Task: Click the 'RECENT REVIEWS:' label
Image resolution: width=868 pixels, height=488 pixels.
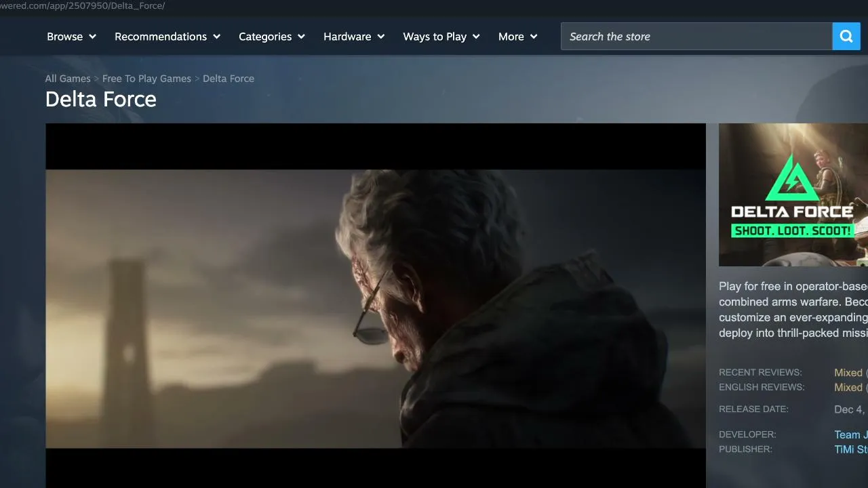Action: (760, 373)
